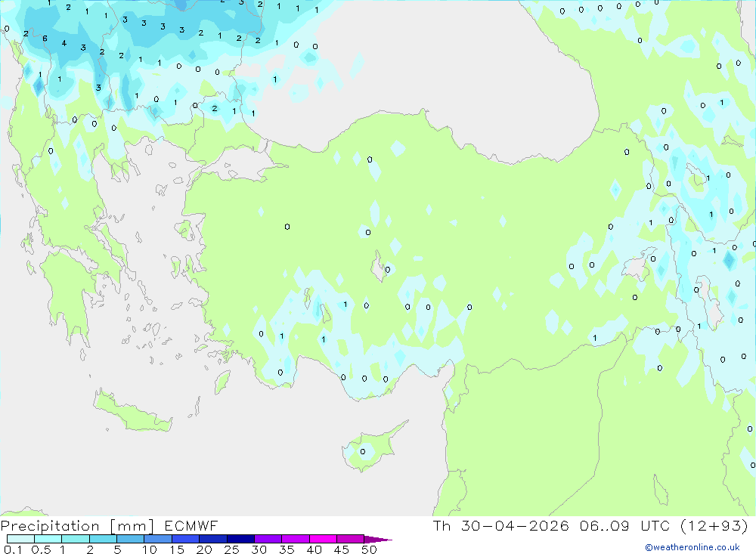Image resolution: width=756 pixels, height=554 pixels.
Task: Click the 'Th 30-04-2026' date text
Action: click(501, 525)
